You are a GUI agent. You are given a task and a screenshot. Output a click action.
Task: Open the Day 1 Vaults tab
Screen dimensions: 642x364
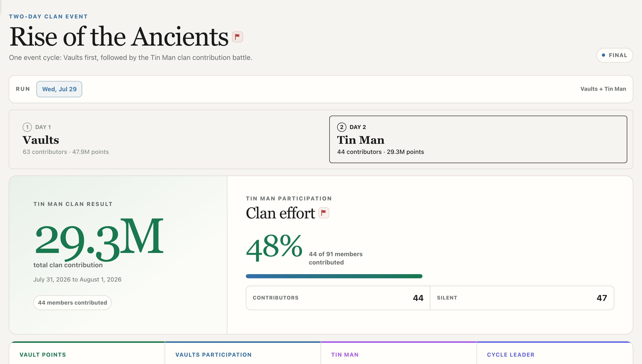pyautogui.click(x=166, y=139)
